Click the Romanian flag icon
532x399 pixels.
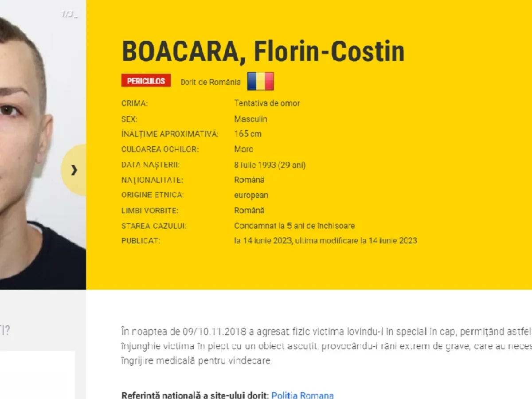[260, 81]
